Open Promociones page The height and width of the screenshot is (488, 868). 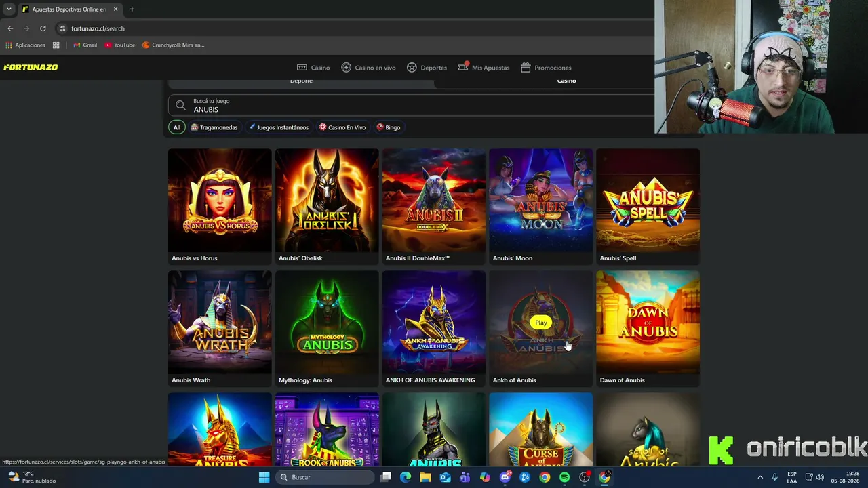pos(546,68)
